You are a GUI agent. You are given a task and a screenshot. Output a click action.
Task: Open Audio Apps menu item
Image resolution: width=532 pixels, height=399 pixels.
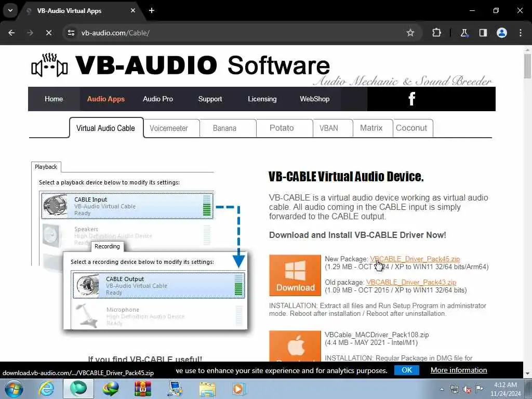click(x=106, y=99)
